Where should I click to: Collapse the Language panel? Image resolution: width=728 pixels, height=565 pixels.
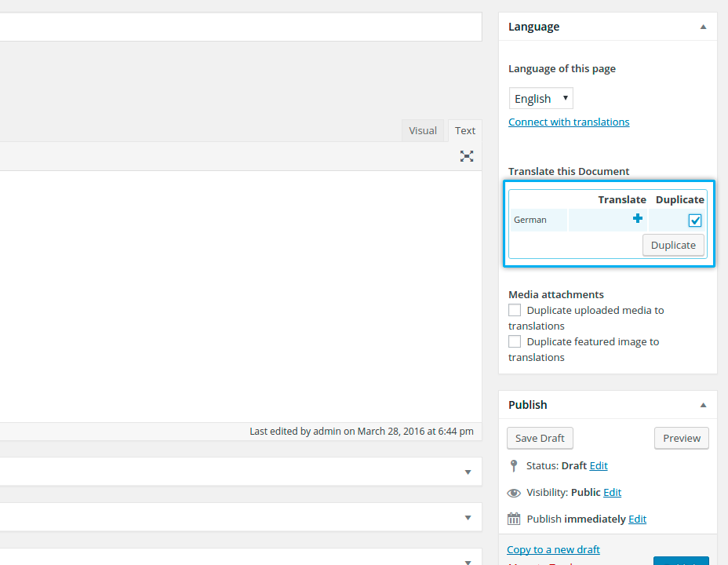tap(703, 27)
